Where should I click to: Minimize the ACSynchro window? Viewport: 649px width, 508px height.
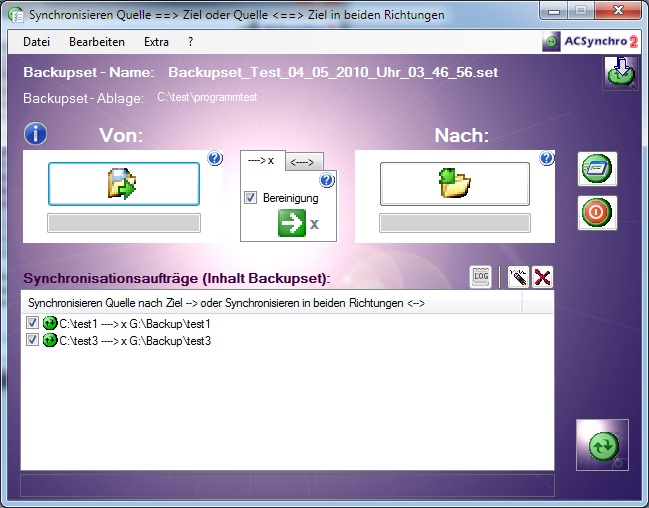coord(553,11)
